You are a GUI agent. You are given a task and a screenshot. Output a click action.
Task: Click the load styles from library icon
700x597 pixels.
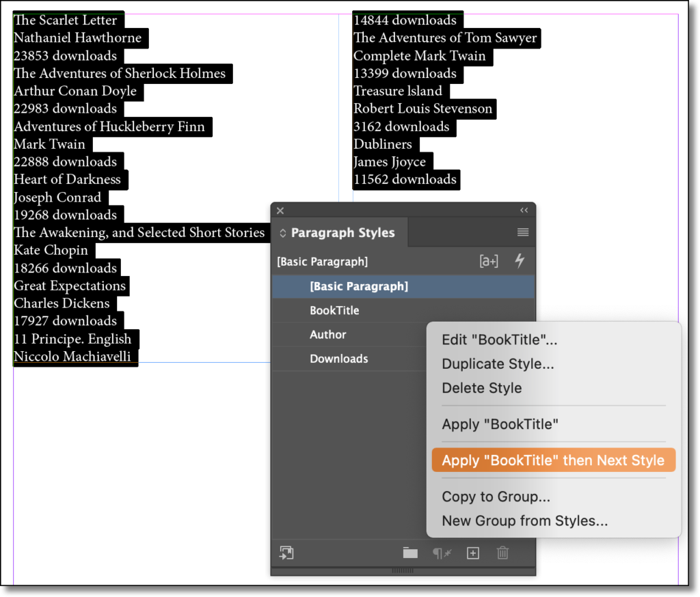(x=286, y=553)
